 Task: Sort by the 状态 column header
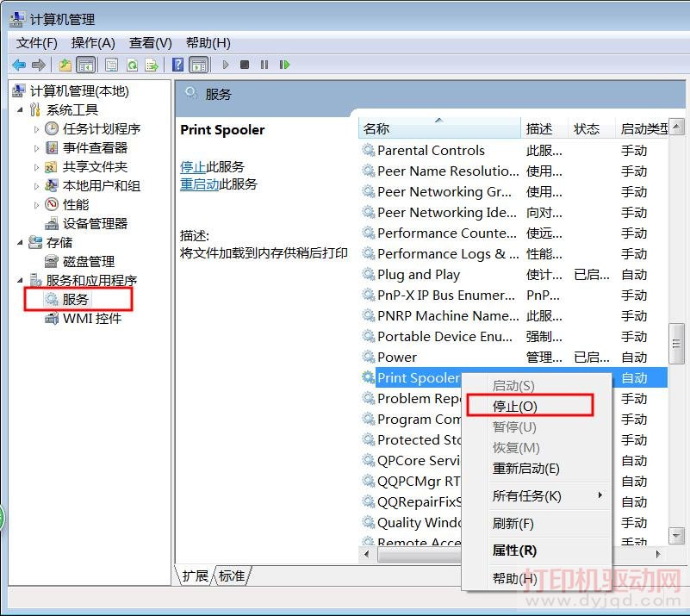[592, 129]
